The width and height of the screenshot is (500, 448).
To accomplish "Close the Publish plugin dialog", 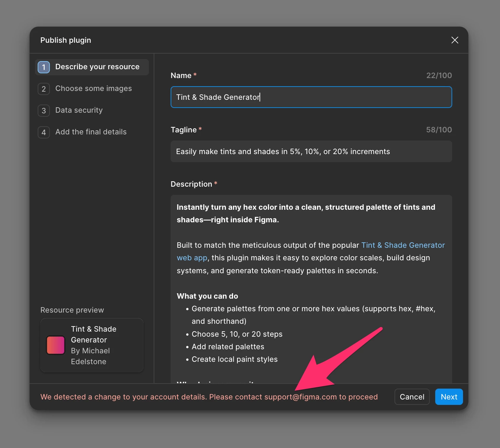I will click(x=455, y=40).
